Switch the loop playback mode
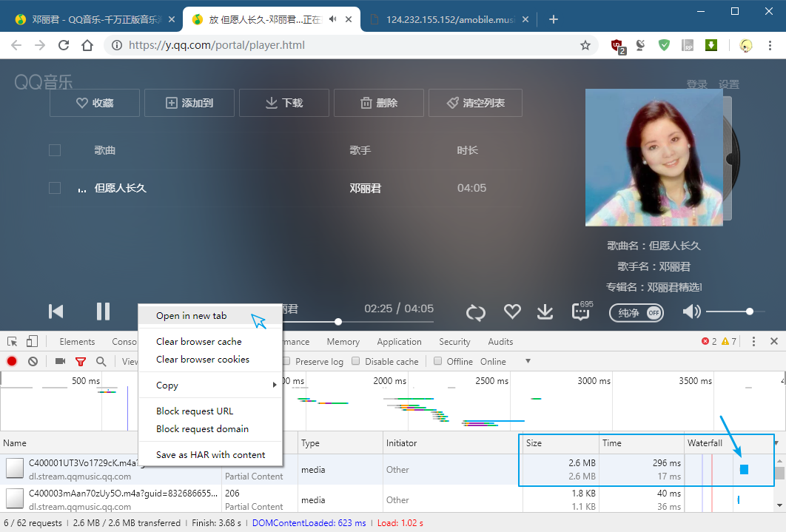The height and width of the screenshot is (532, 786). [x=476, y=313]
